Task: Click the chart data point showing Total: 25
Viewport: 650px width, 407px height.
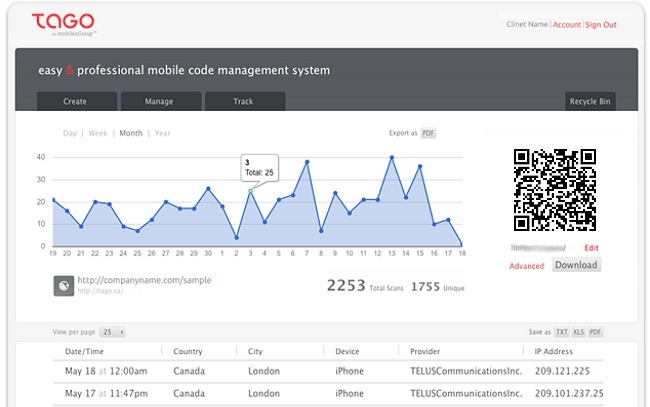Action: (x=251, y=190)
